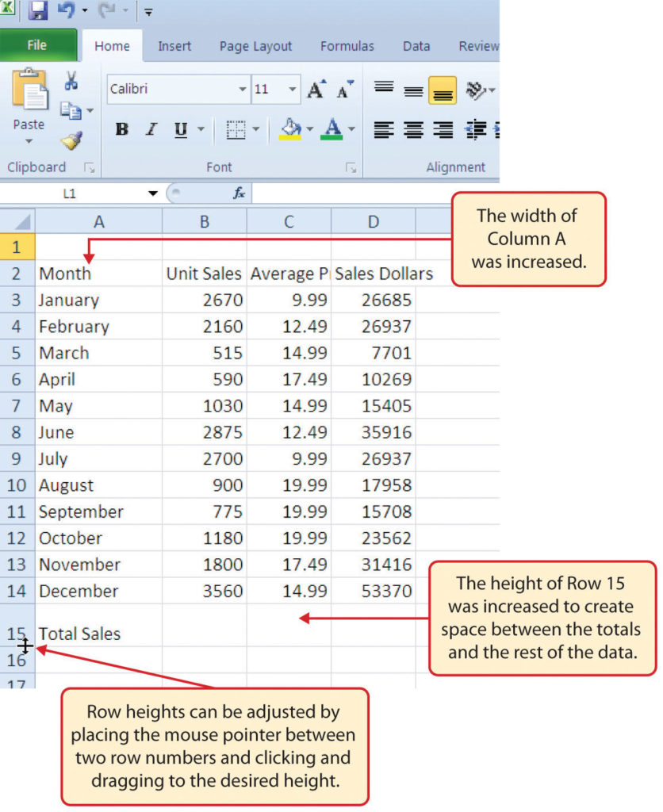
Task: Click the September cell
Action: 98,511
